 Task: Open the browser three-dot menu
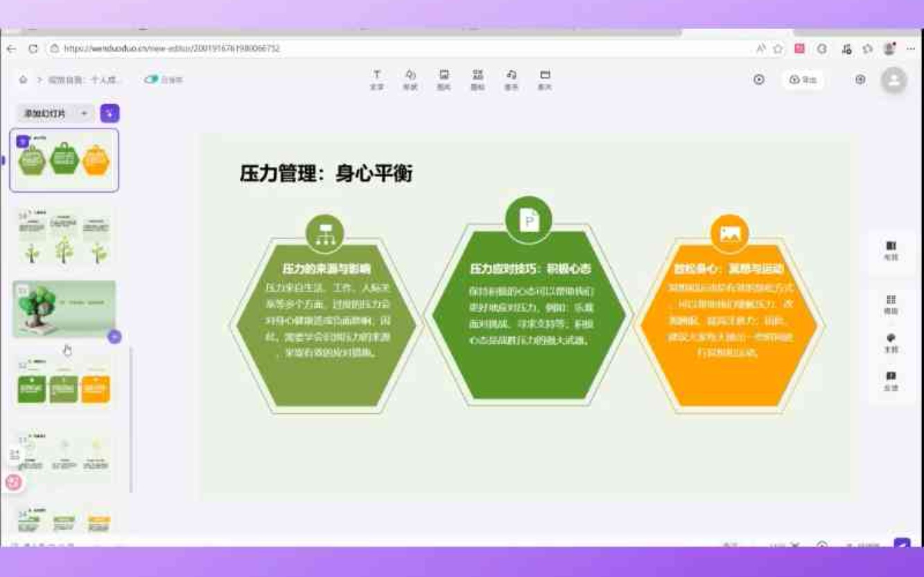click(911, 48)
